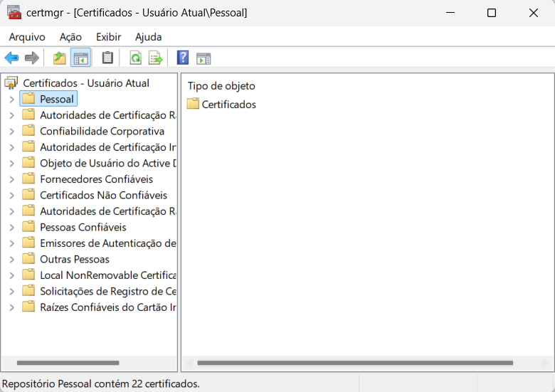Image resolution: width=555 pixels, height=392 pixels.
Task: Go back with the blue arrow
Action: [11, 58]
